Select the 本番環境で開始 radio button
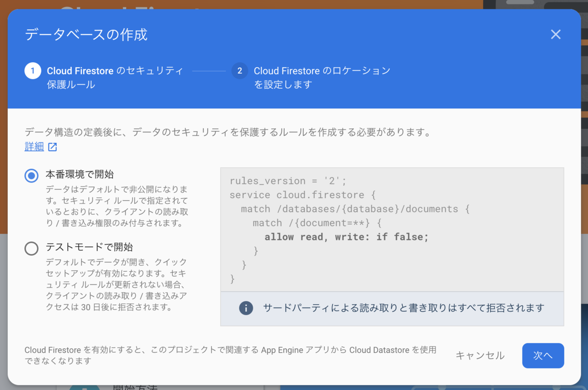 pos(31,175)
